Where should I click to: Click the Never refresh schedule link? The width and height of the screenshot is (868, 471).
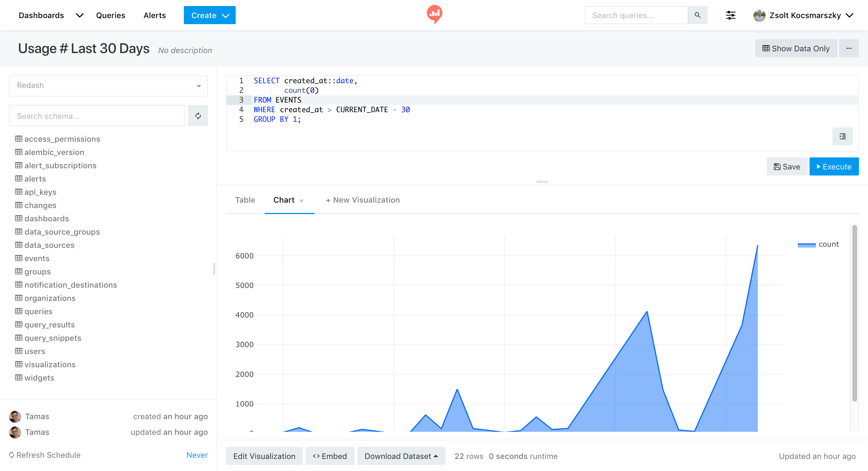197,455
